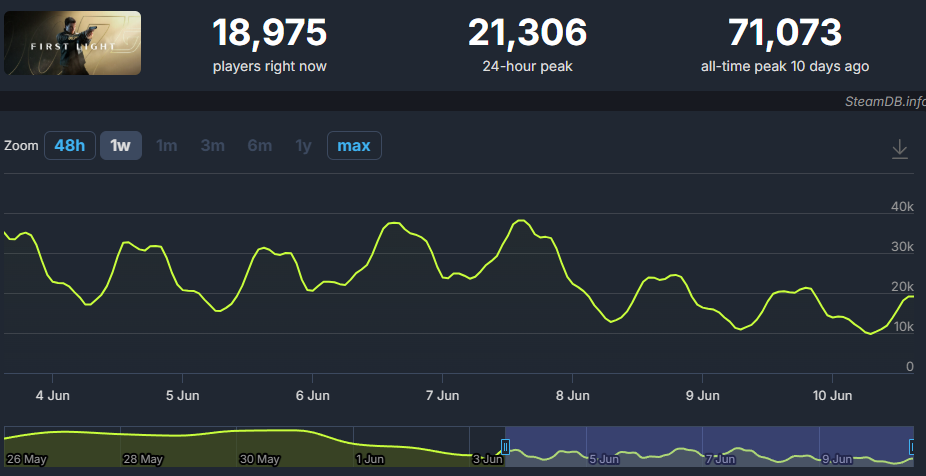Click the 'Zoom' label

21,145
